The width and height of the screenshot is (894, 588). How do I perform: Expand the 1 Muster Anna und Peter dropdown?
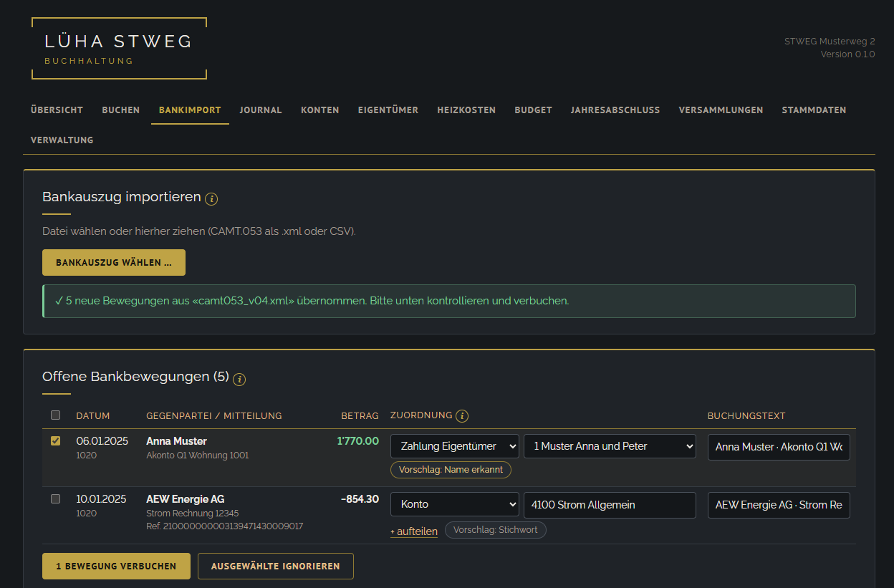(x=610, y=446)
